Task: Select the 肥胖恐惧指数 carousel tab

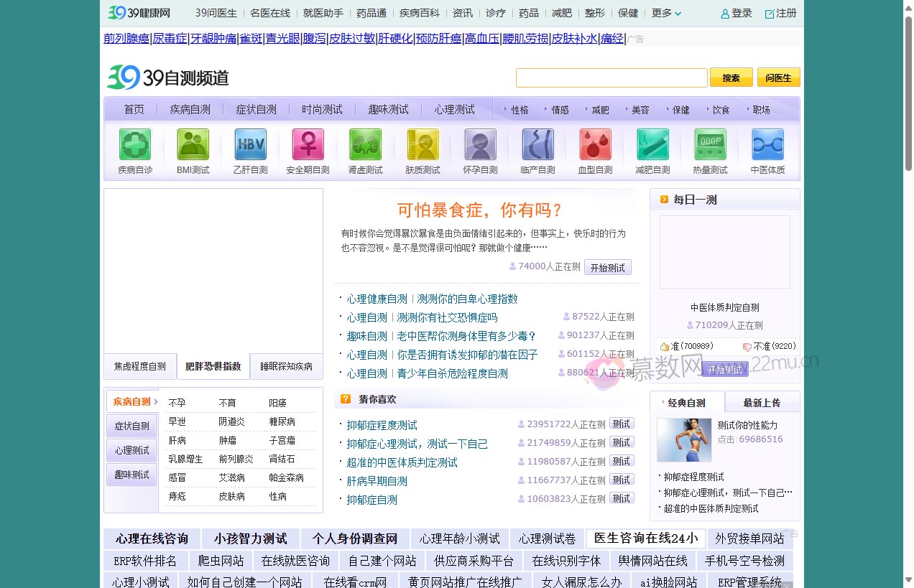Action: pos(212,366)
